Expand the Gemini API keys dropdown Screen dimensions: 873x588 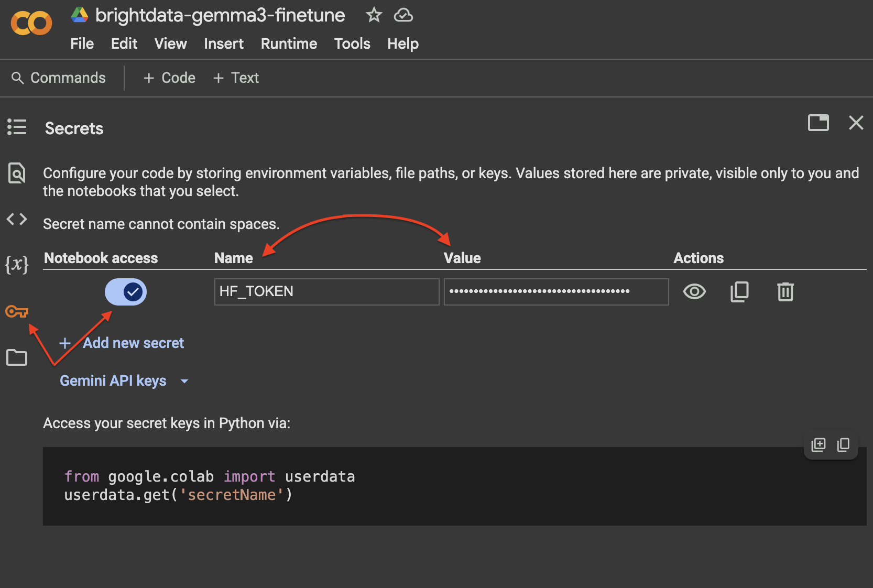(124, 381)
